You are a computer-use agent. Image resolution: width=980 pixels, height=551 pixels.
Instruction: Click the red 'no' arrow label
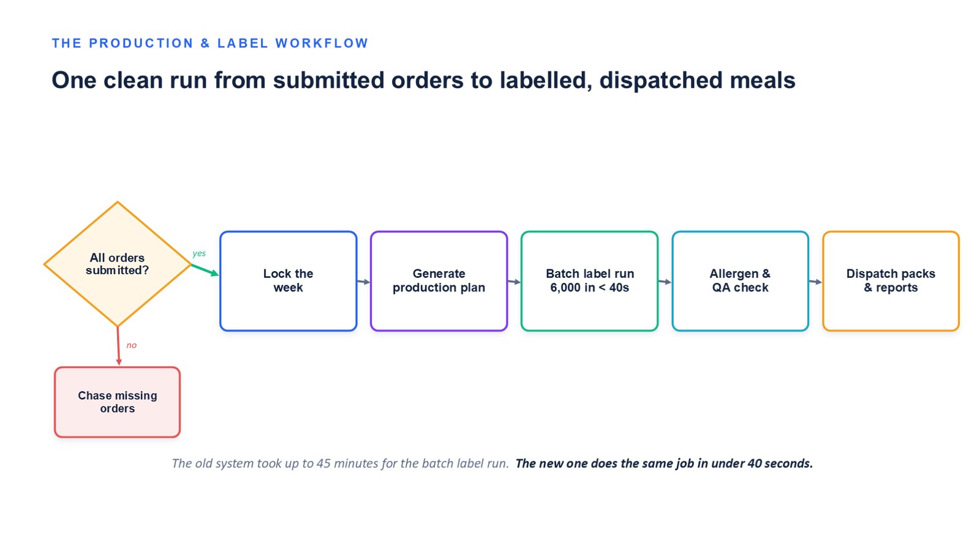132,345
